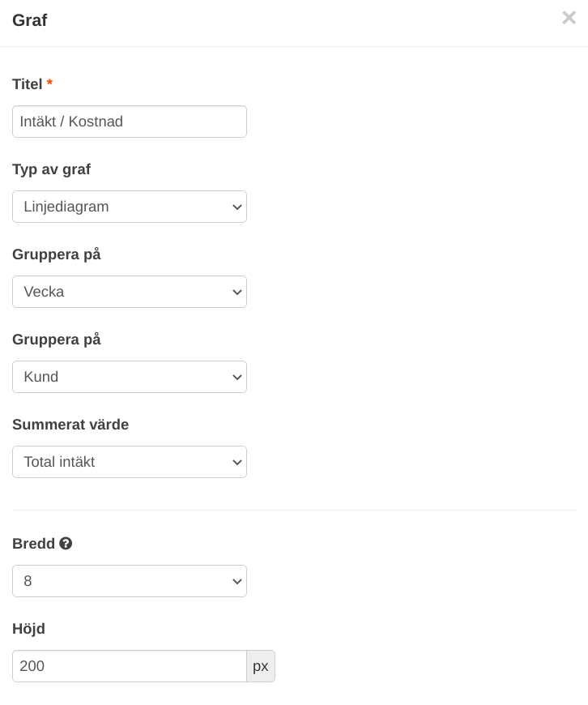Click the chevron arrow on the Vecka select
Screen dimensions: 588x705
pyautogui.click(x=237, y=292)
